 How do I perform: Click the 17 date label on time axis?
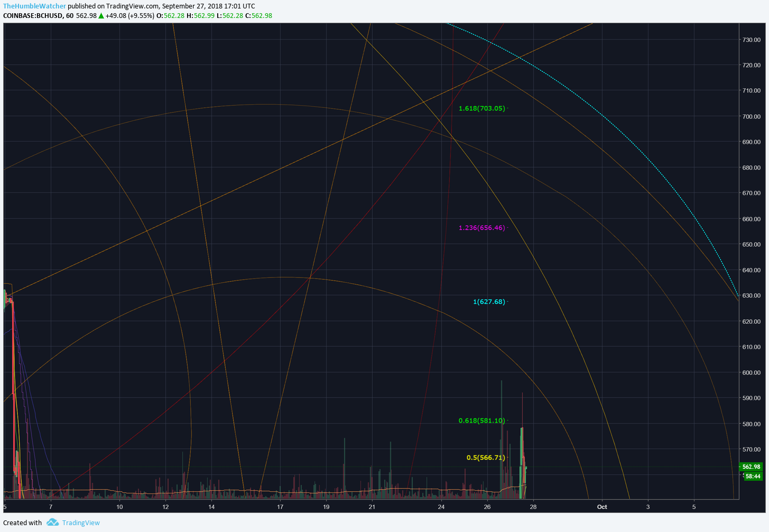pos(280,507)
